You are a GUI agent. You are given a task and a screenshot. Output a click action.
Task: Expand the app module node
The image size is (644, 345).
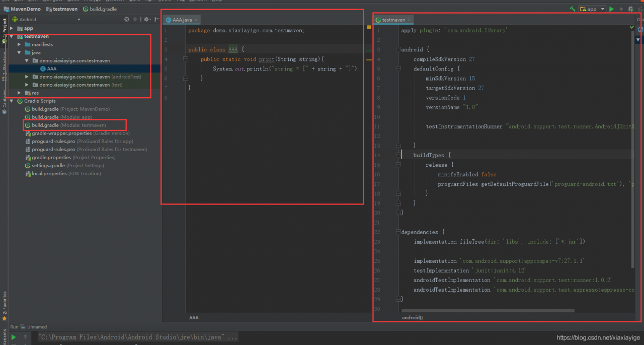tap(12, 28)
